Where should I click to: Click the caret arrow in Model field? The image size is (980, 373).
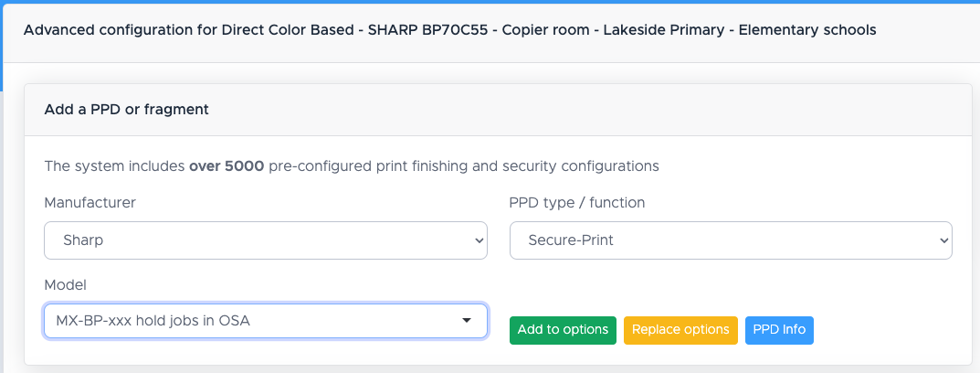[467, 321]
